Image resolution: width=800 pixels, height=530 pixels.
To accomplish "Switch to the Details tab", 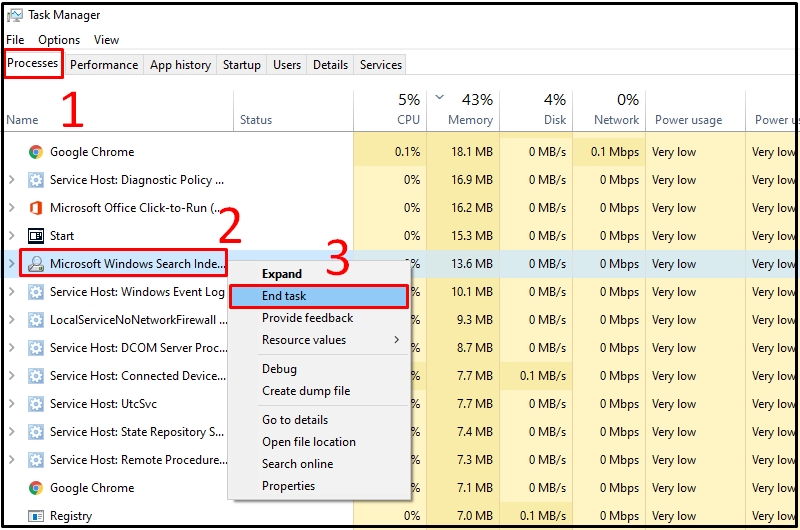I will point(330,65).
